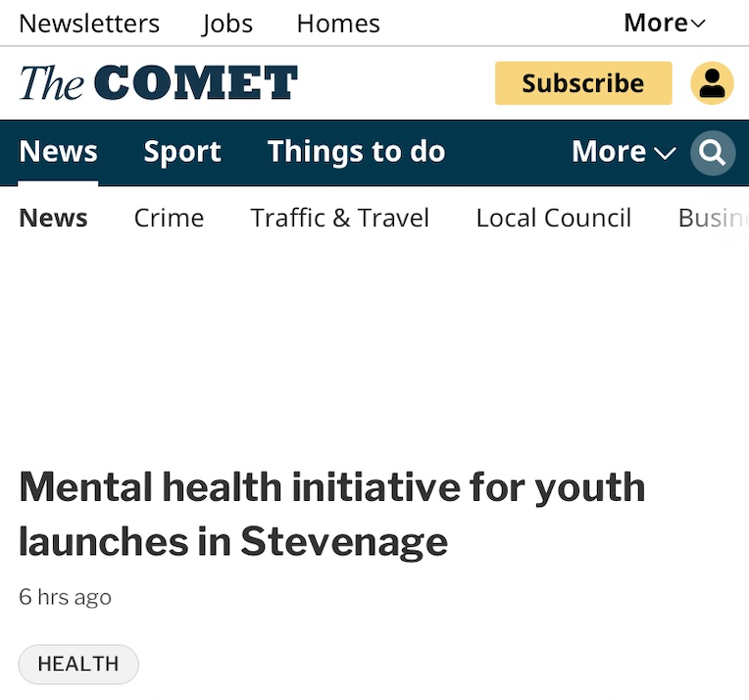749x700 pixels.
Task: Open the Local Council subsection
Action: pos(554,219)
